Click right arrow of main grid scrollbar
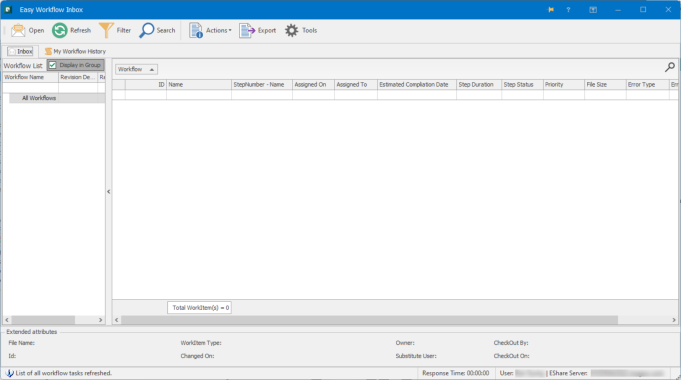Screen dimensions: 681x380 674,320
